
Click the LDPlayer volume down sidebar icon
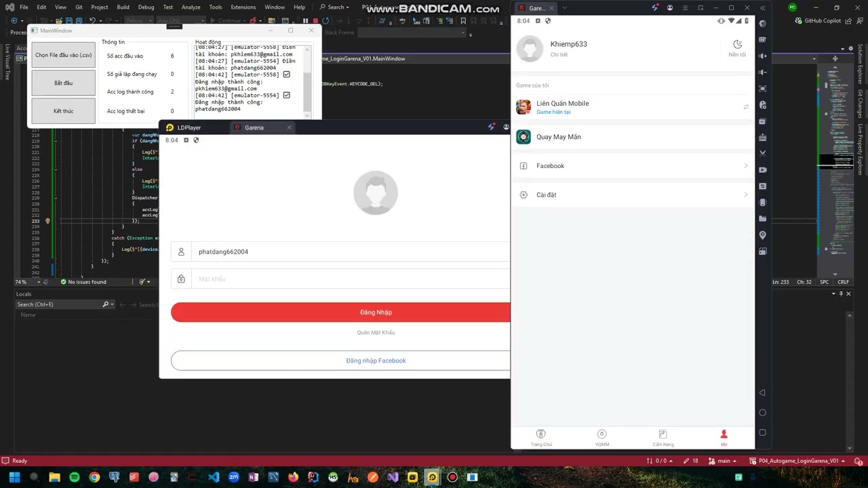[763, 73]
